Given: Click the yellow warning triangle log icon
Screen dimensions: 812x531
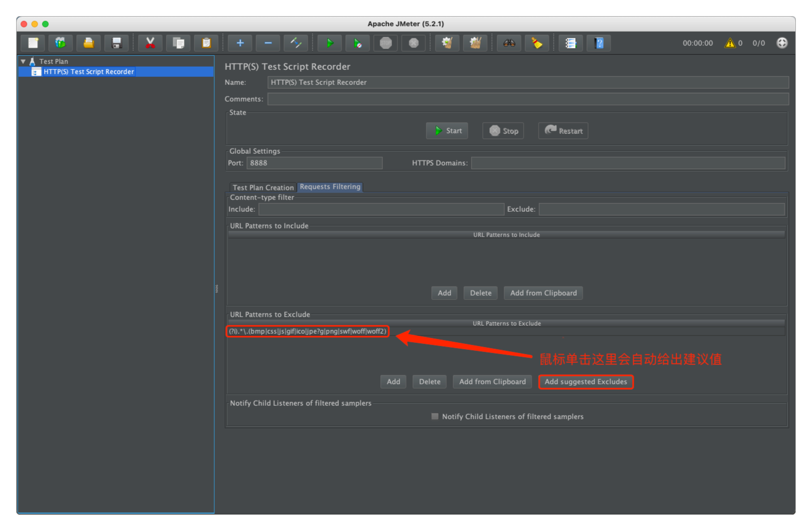Looking at the screenshot, I should [x=730, y=43].
